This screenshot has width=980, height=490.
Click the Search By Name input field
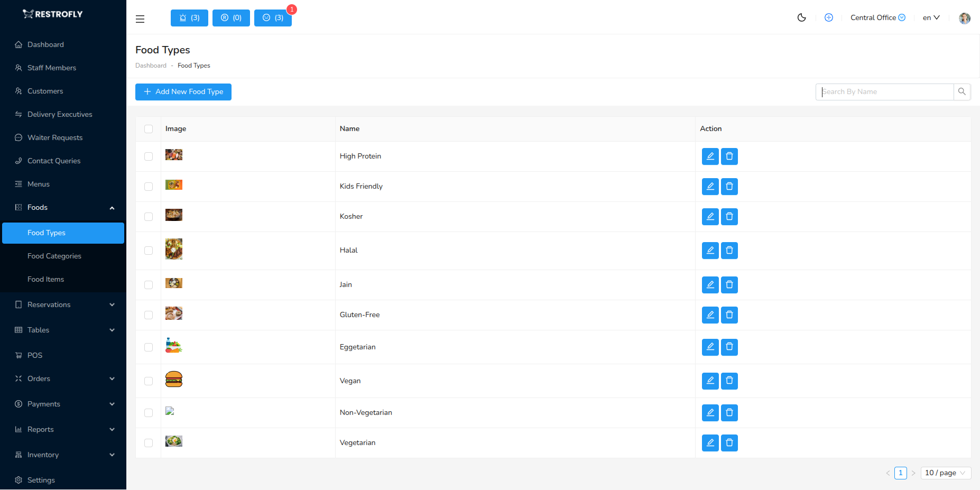pyautogui.click(x=884, y=91)
